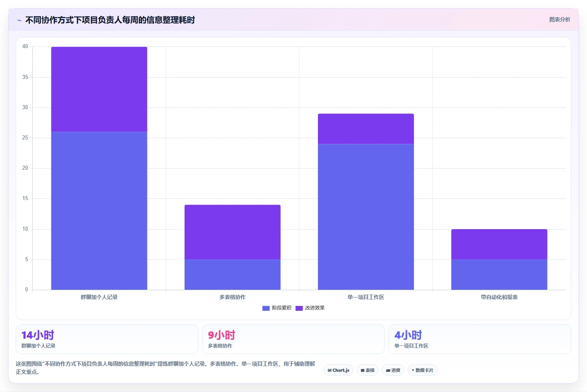The height and width of the screenshot is (392, 587).
Task: Click the lightning icon beside the chart title
Action: [19, 20]
